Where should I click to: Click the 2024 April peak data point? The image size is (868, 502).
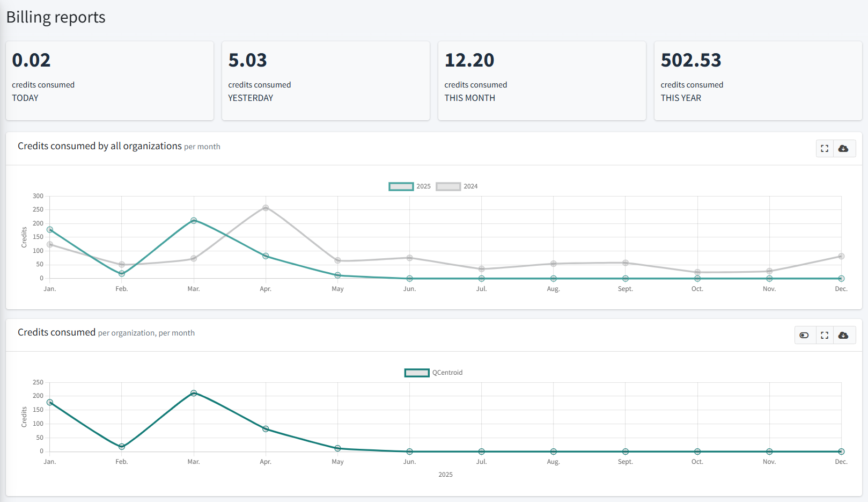click(266, 208)
